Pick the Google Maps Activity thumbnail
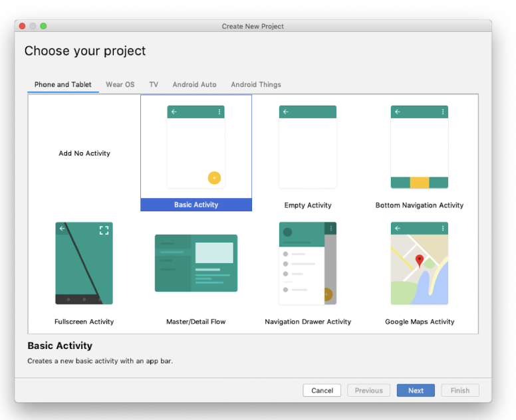The height and width of the screenshot is (420, 516). pos(419,263)
